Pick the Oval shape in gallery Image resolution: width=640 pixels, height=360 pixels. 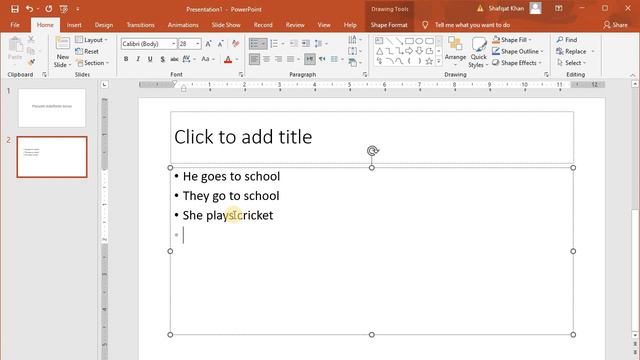pos(419,41)
